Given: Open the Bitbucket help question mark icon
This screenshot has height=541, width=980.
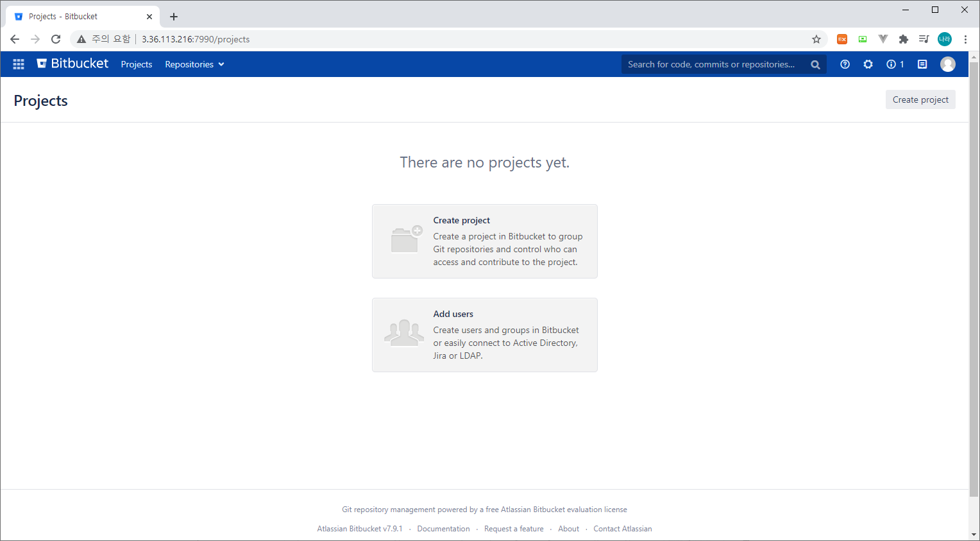Looking at the screenshot, I should coord(845,64).
